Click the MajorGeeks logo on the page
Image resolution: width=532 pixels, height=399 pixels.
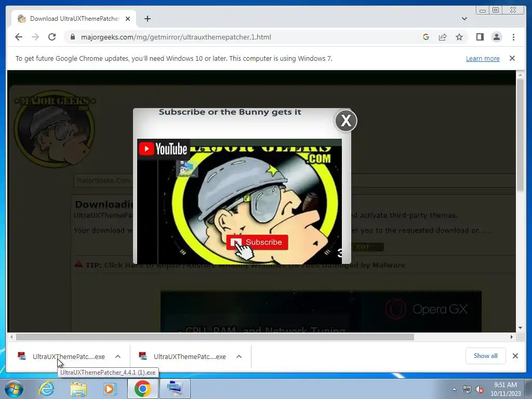click(x=54, y=129)
